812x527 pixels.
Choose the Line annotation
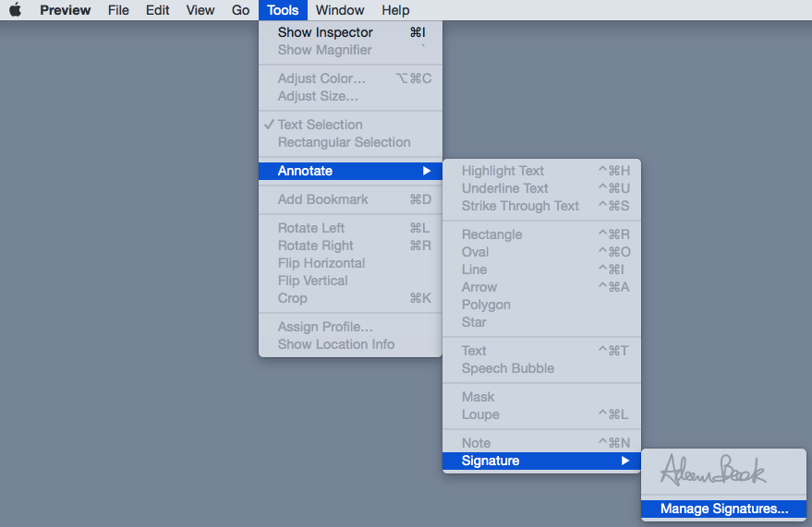[x=541, y=269]
